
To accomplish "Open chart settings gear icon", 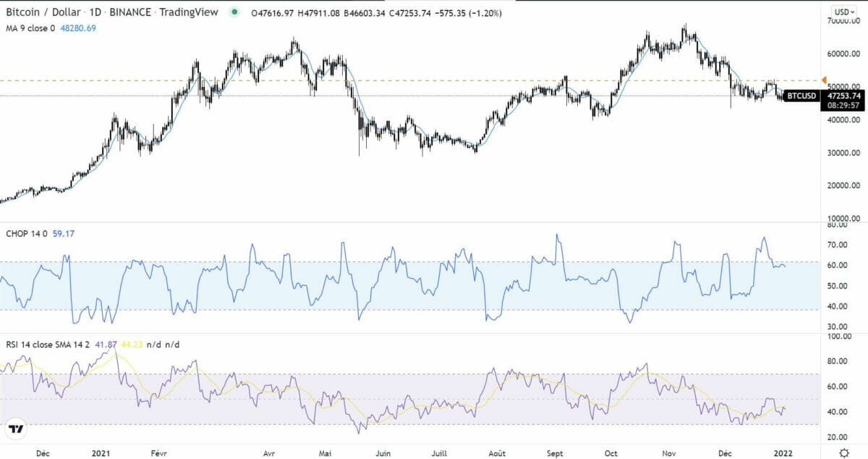I will click(x=844, y=452).
